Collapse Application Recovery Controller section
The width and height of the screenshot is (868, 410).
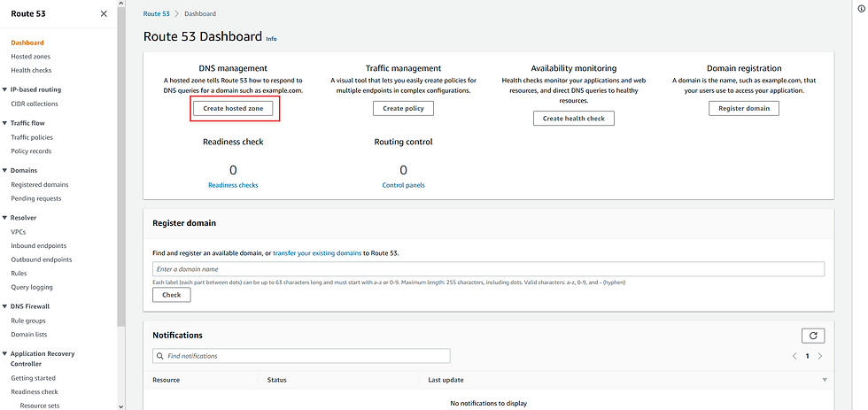pyautogui.click(x=4, y=353)
